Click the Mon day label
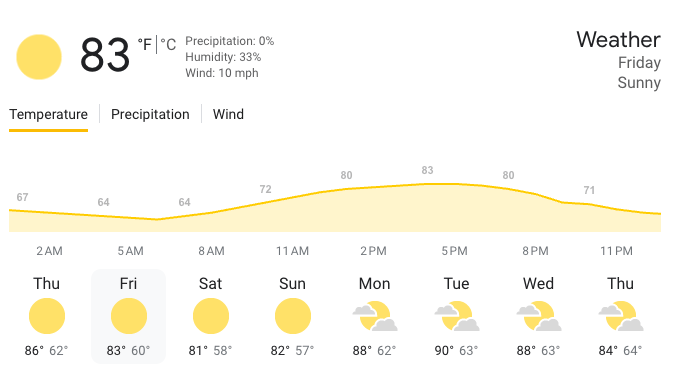Image resolution: width=673 pixels, height=374 pixels. (375, 284)
